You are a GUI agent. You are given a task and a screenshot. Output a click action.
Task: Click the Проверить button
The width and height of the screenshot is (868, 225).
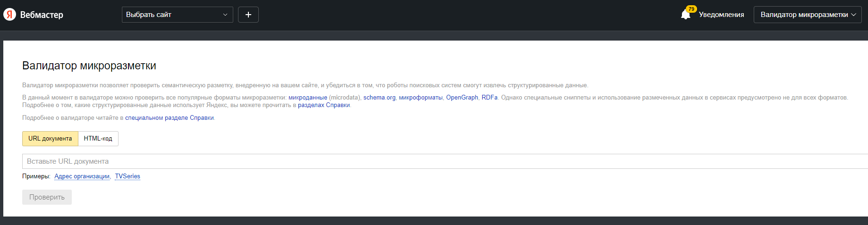[47, 197]
